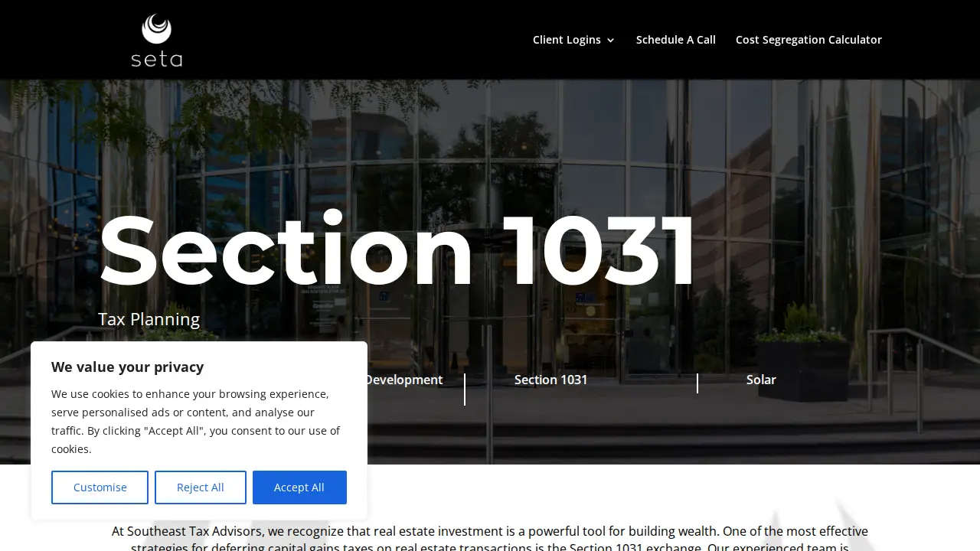Screen dimensions: 980x551
Task: Click the cookie consent description text
Action: pyautogui.click(x=196, y=422)
